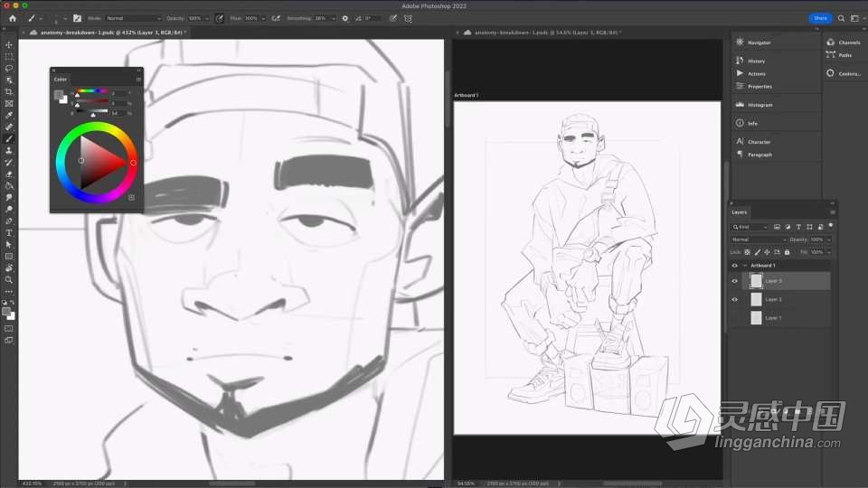868x488 pixels.
Task: Select the Move tool
Action: point(9,45)
